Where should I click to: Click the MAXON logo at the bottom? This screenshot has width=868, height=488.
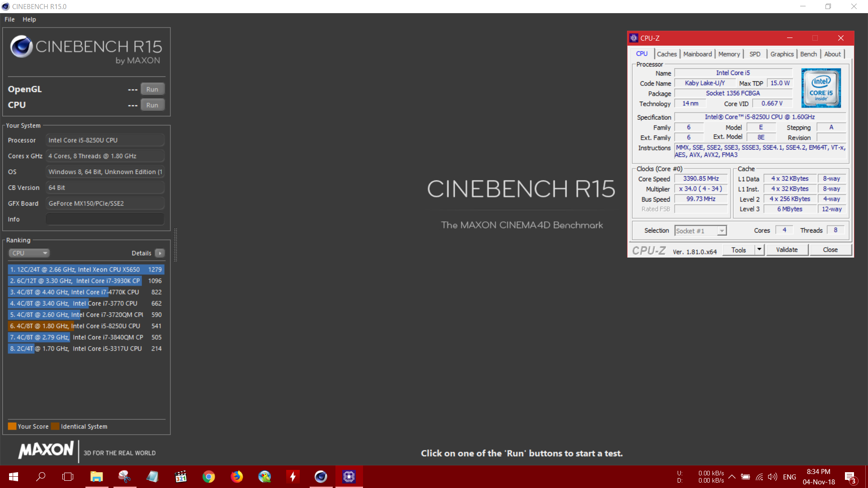pyautogui.click(x=46, y=450)
